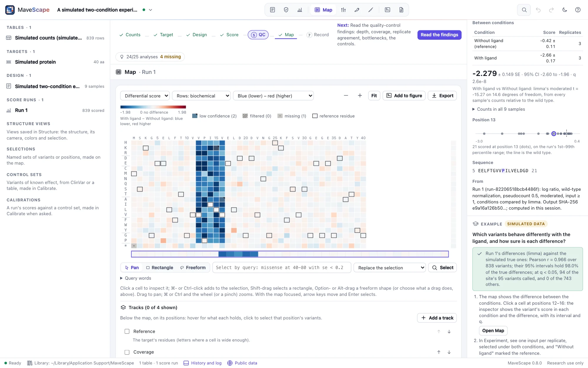The height and width of the screenshot is (368, 588).
Task: Open the Experiment document icon in top toolbar
Action: coord(273,10)
